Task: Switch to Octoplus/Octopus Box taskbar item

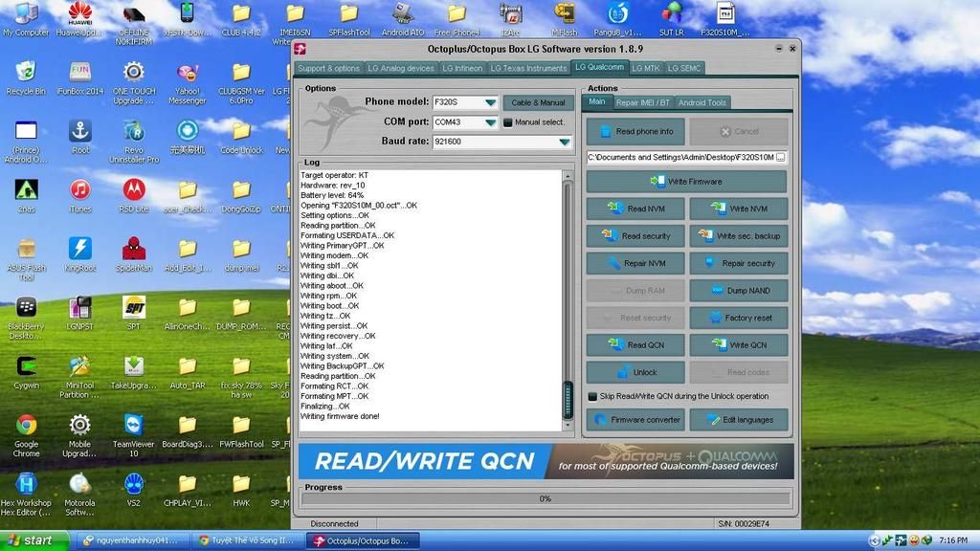Action: (363, 541)
